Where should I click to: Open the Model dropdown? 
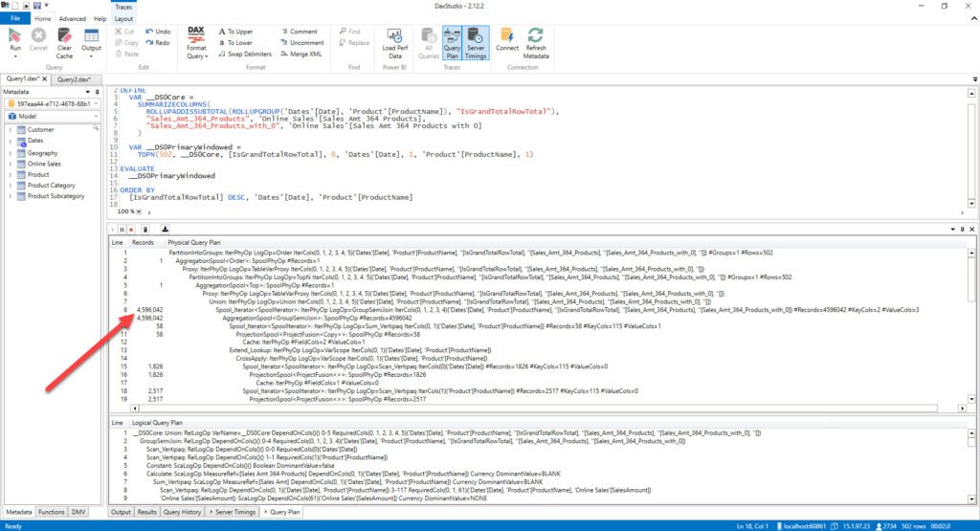pyautogui.click(x=53, y=116)
